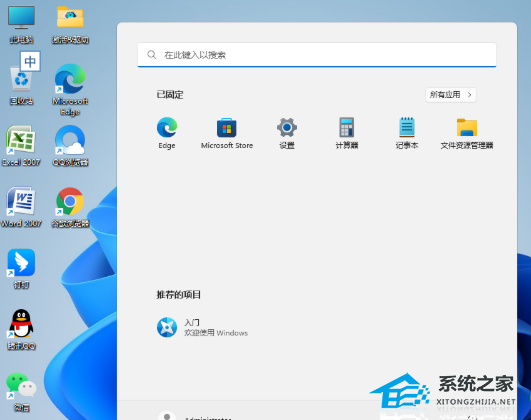Viewport: 531px width, 420px height.
Task: Select the Recycle Bin desktop icon
Action: 21,85
